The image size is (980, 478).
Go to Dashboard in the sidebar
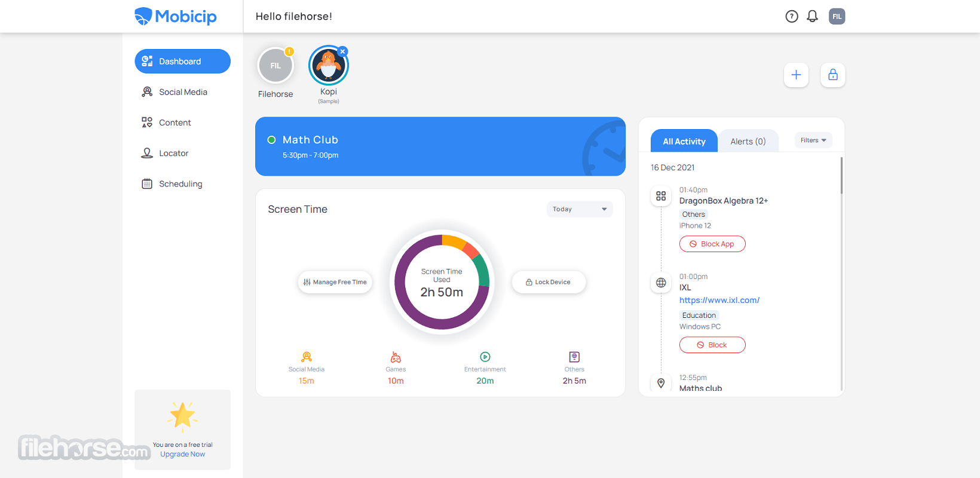(x=182, y=62)
